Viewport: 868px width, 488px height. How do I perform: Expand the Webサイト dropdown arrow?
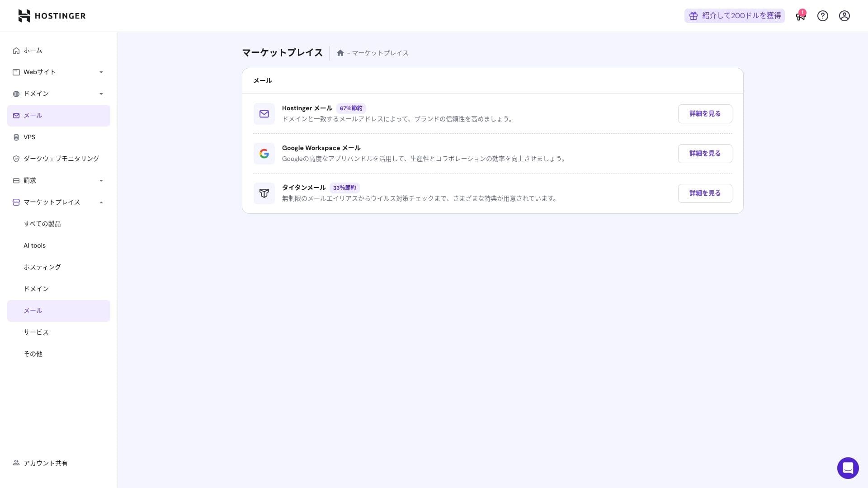coord(101,72)
